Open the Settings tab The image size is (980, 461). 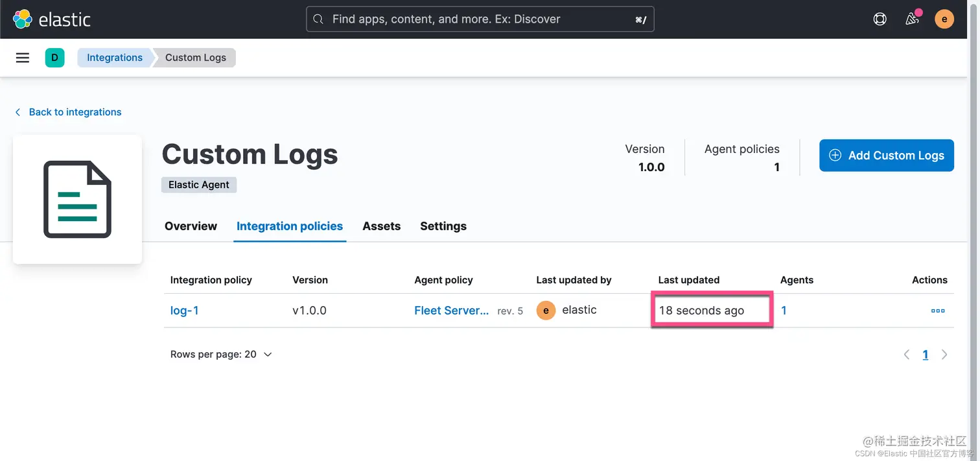[443, 226]
